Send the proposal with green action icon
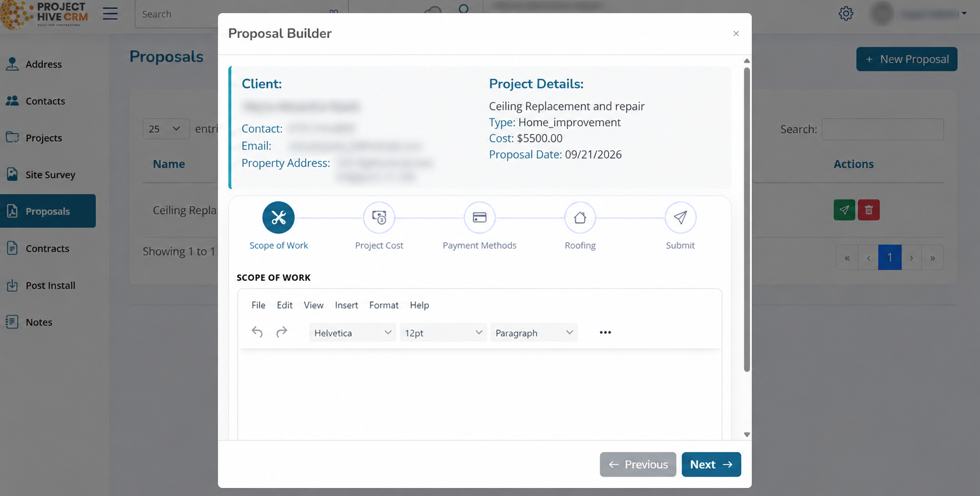The height and width of the screenshot is (496, 980). coord(844,210)
